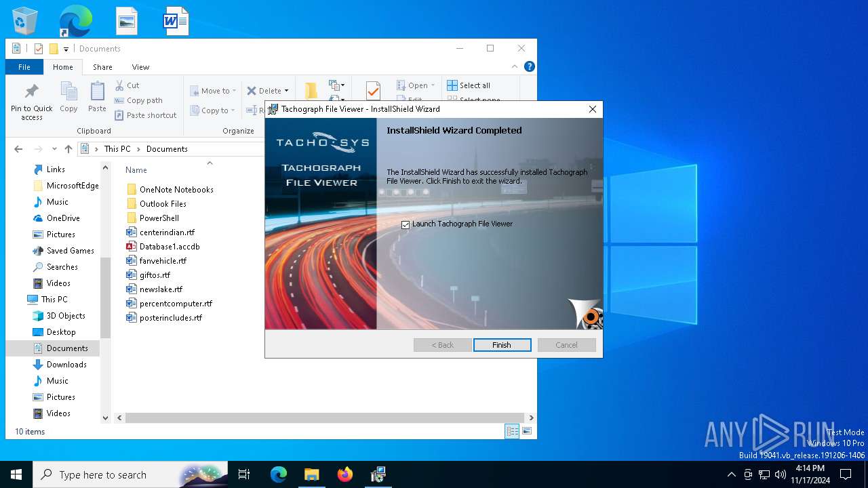Viewport: 868px width, 488px height.
Task: Click Copy path in Clipboard group
Action: pyautogui.click(x=138, y=100)
